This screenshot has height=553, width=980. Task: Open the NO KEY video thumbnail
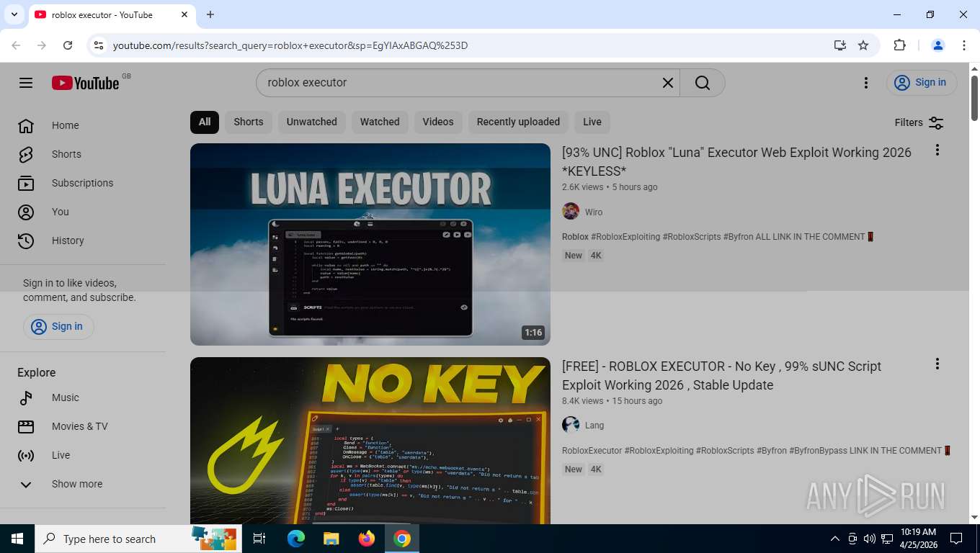(x=370, y=441)
